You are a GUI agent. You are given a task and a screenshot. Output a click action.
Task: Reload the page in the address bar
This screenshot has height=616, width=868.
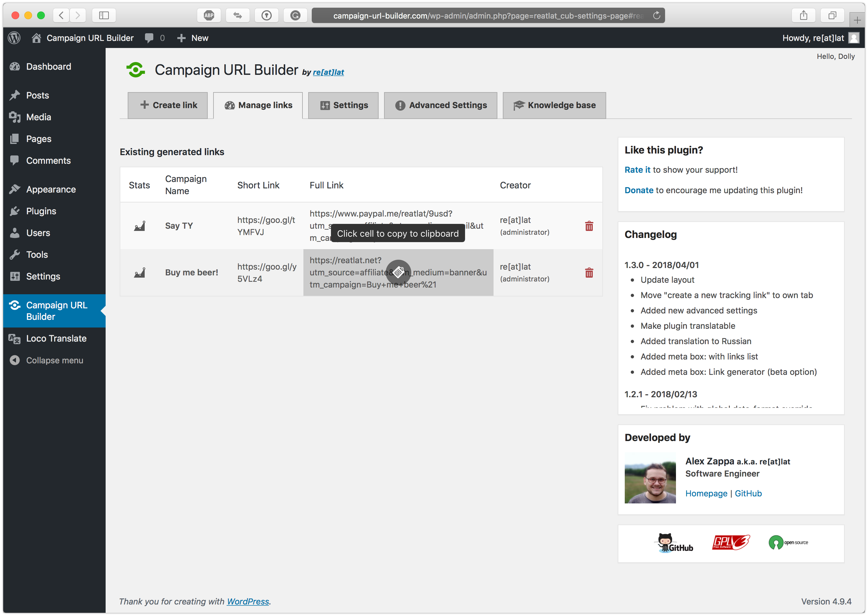coord(656,16)
